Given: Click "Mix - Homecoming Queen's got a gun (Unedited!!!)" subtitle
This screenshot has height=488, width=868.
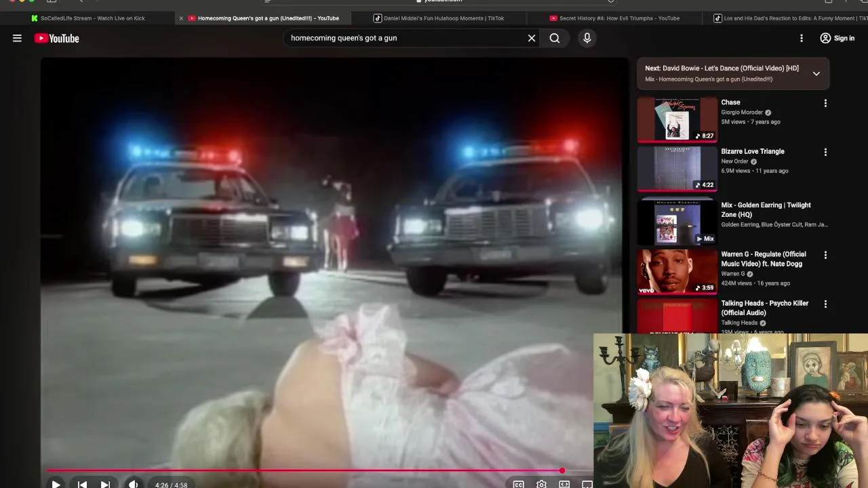Looking at the screenshot, I should coord(709,79).
